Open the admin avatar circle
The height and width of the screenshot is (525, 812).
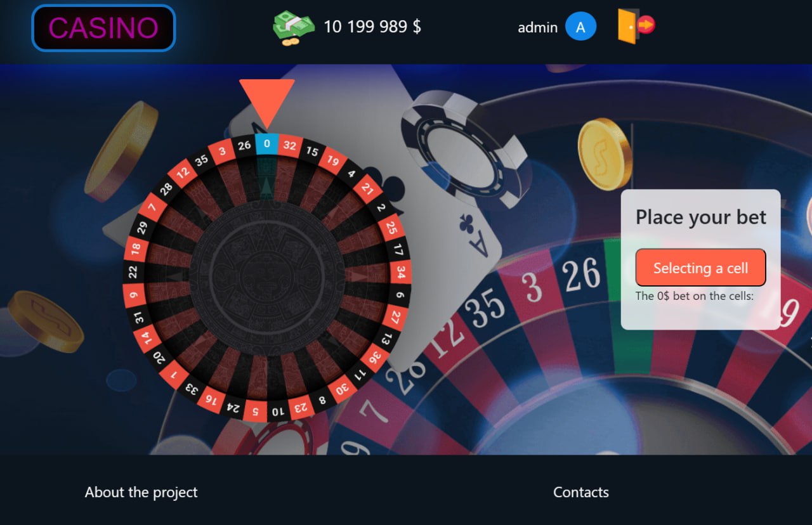click(x=580, y=27)
